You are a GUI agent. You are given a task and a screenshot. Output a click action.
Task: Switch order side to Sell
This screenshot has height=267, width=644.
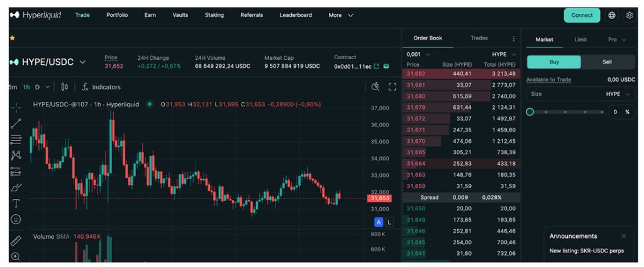607,62
